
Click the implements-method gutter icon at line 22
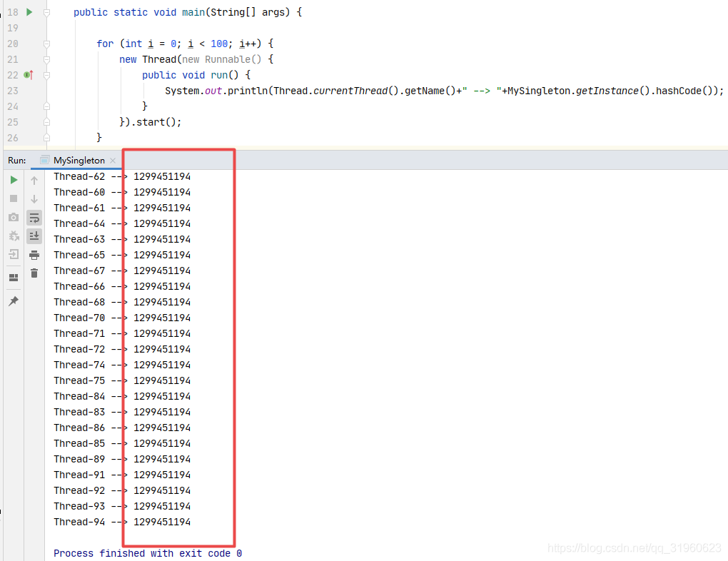[x=29, y=75]
